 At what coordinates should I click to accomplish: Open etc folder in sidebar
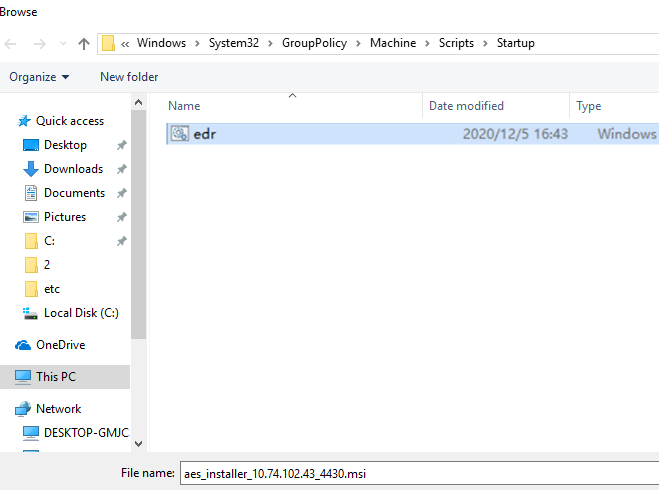pos(52,289)
